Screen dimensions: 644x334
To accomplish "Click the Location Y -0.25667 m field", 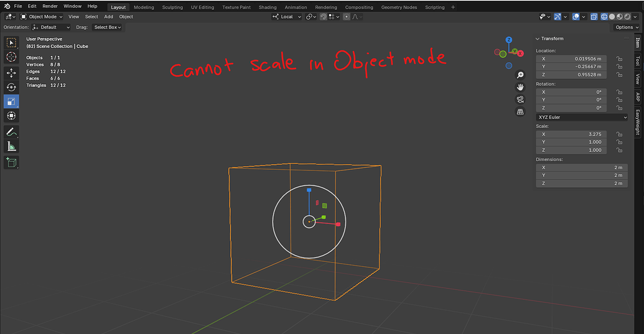I will pos(571,67).
